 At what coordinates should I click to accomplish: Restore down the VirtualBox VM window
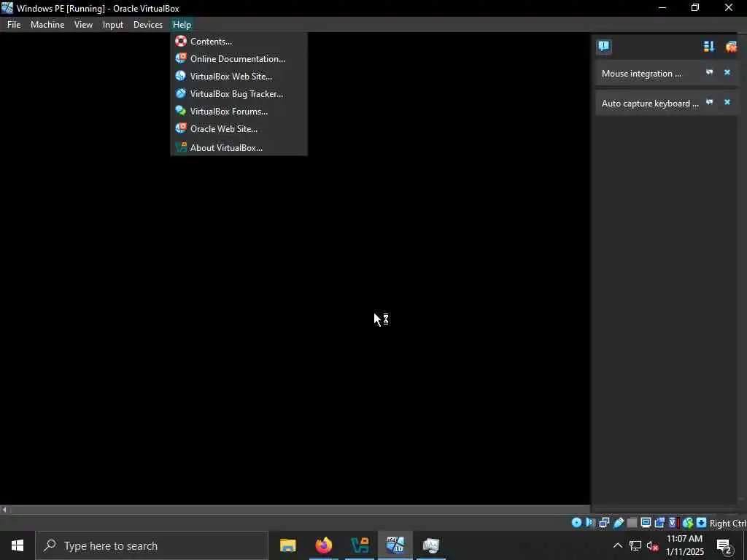pyautogui.click(x=695, y=7)
